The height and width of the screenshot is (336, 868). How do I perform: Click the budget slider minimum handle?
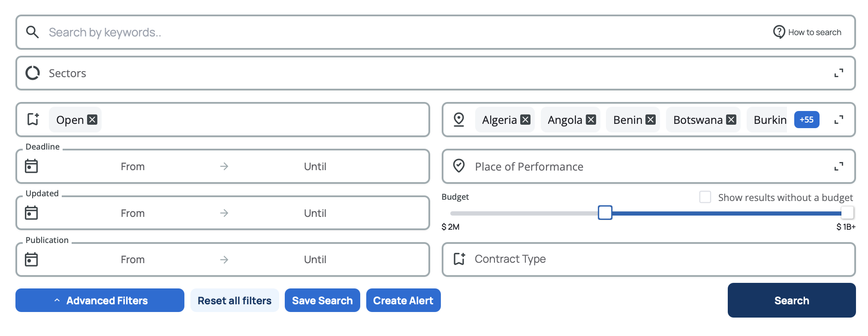click(605, 213)
